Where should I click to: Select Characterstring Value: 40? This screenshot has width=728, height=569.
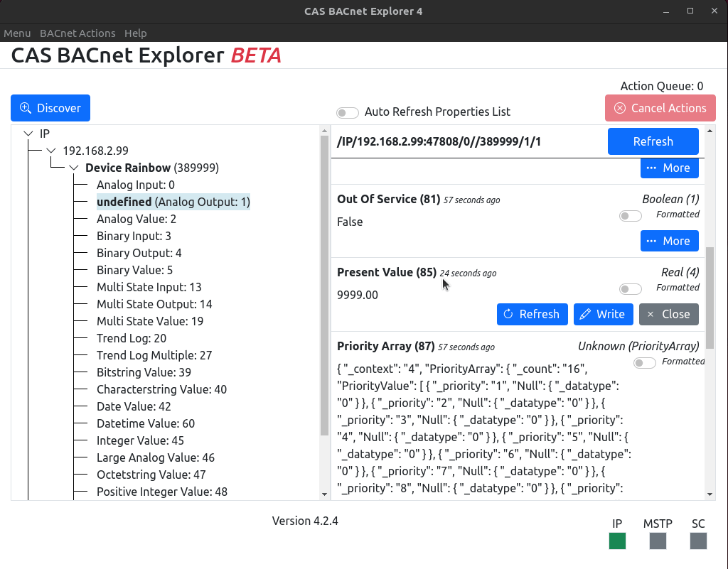[x=161, y=389]
